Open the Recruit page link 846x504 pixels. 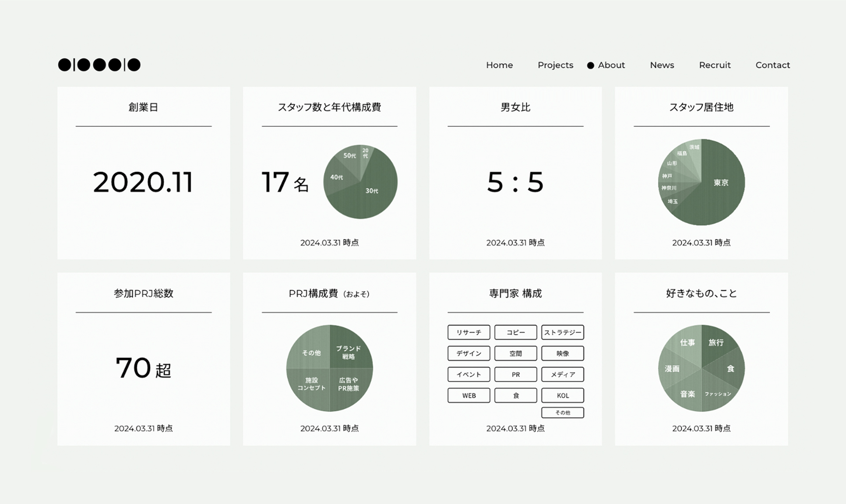(715, 65)
